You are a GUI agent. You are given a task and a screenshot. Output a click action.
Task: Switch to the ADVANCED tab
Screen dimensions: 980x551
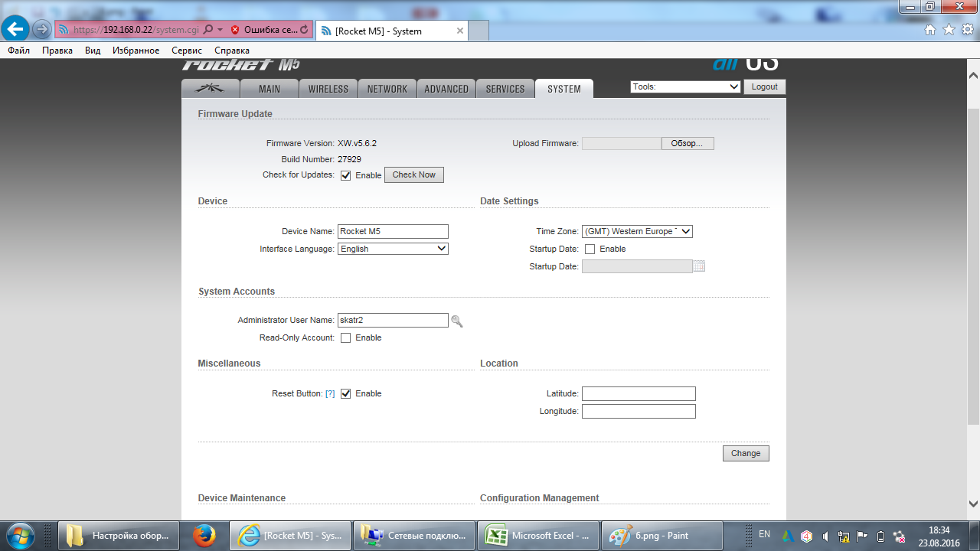click(446, 89)
